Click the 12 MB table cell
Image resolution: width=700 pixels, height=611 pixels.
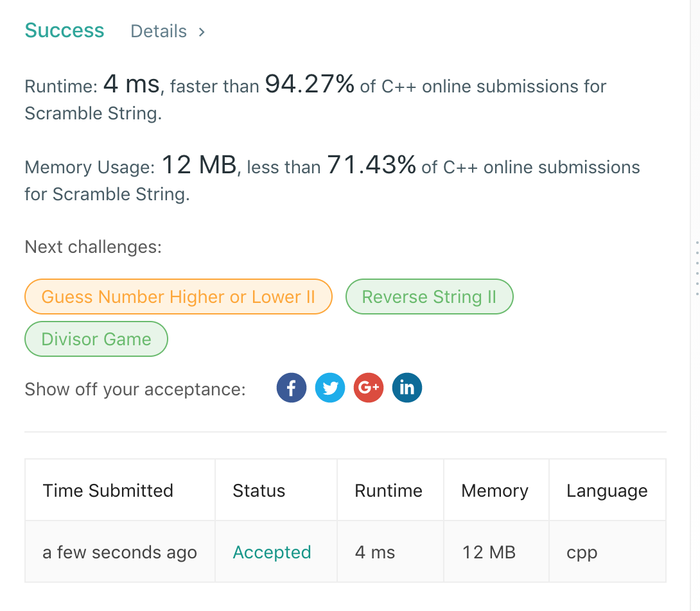(489, 553)
